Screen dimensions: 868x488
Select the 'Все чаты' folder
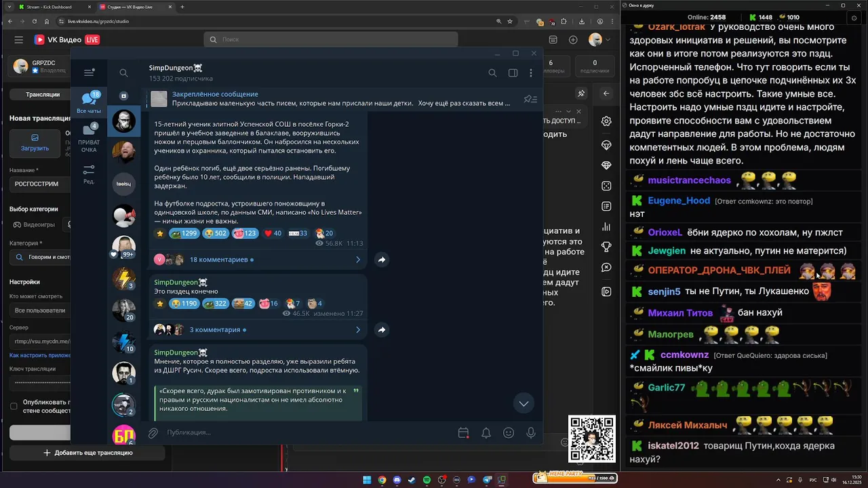[89, 103]
